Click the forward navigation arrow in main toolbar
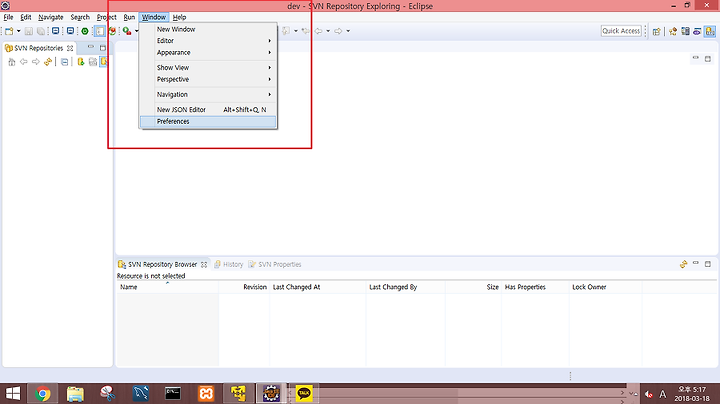The width and height of the screenshot is (720, 404). tap(338, 31)
